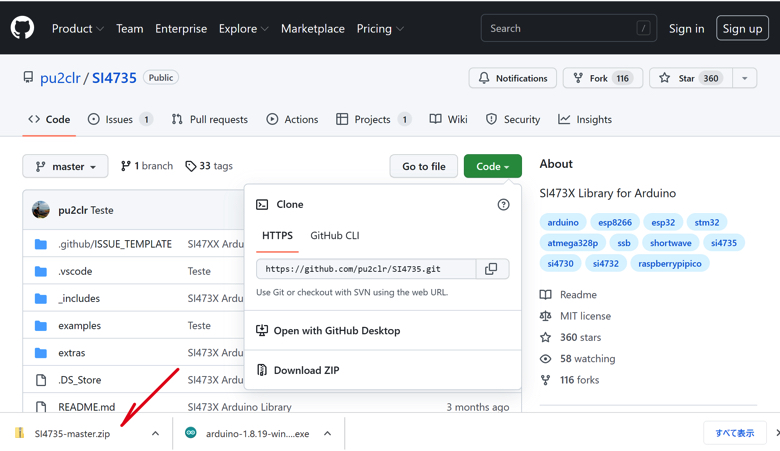Click the Go to file button
The height and width of the screenshot is (451, 780).
424,166
